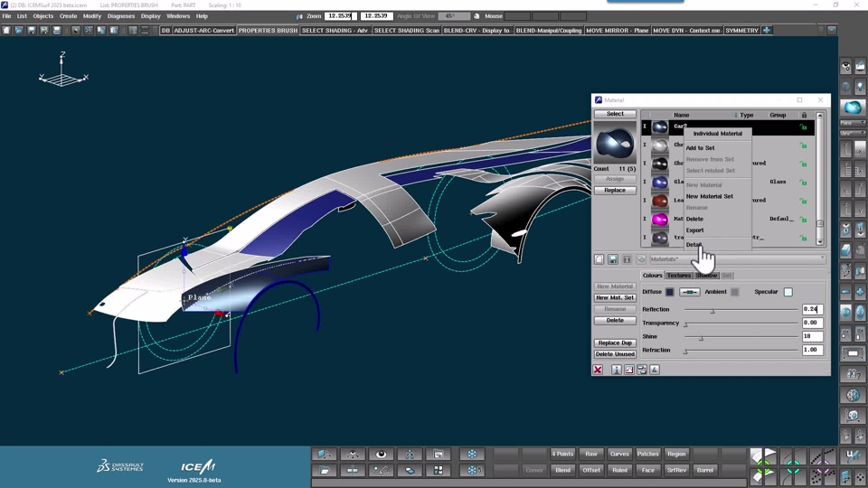Toggle the green lock on Car2 material row
Image resolution: width=868 pixels, height=488 pixels.
tap(803, 127)
